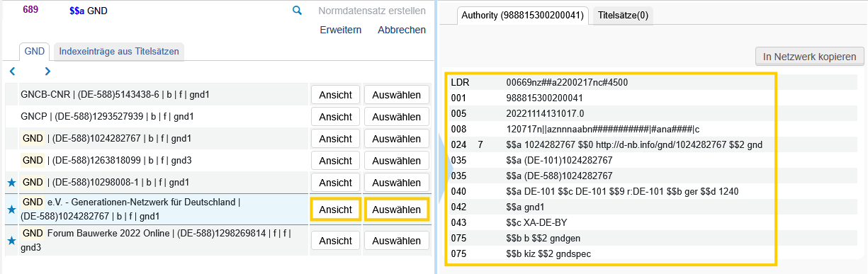Viewport: 868px width, 274px height.
Task: Open the GND tab
Action: coord(34,51)
